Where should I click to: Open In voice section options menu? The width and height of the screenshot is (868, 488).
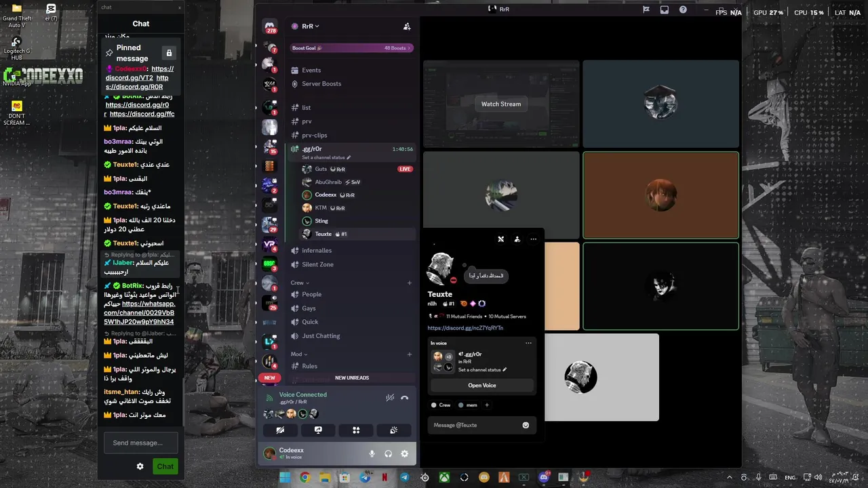click(528, 343)
